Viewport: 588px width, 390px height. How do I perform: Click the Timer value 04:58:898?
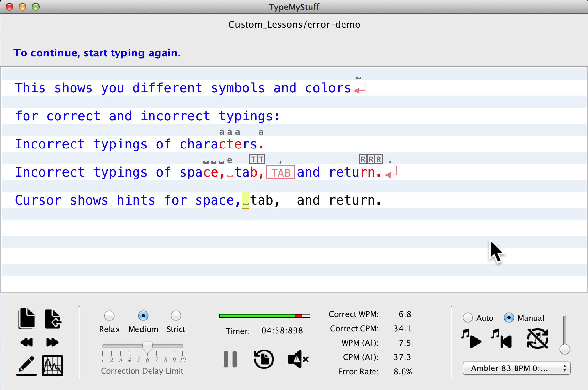[x=282, y=331]
